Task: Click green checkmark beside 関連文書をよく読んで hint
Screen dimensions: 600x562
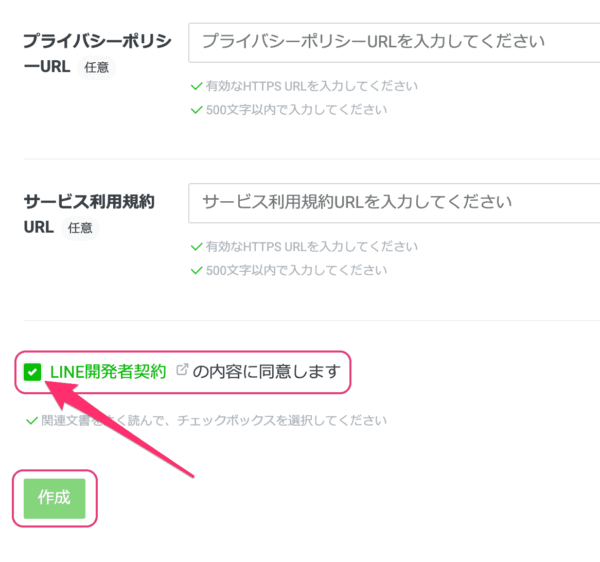Action: coord(31,421)
